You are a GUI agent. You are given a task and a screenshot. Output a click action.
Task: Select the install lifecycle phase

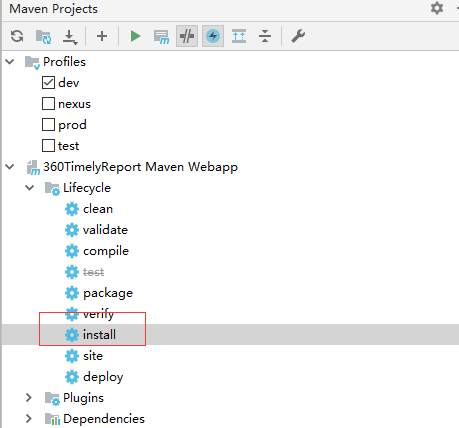(x=99, y=335)
